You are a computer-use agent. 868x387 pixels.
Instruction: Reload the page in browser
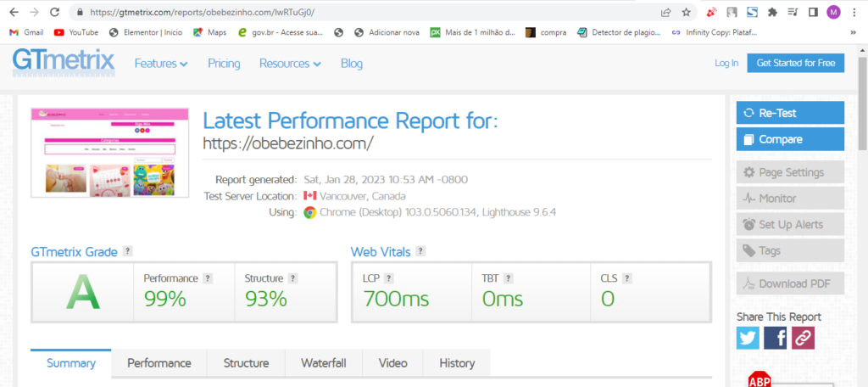click(x=55, y=13)
